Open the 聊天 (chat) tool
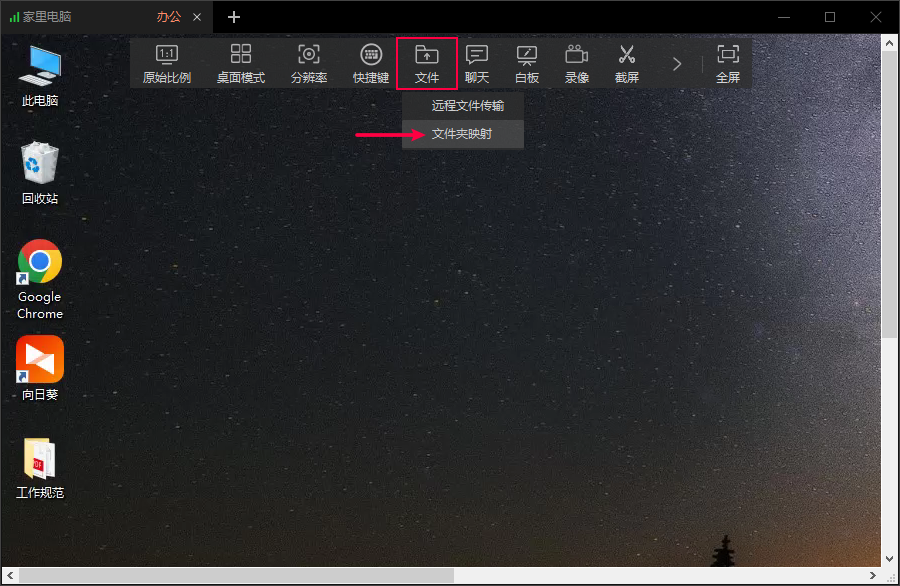900x586 pixels. point(477,63)
